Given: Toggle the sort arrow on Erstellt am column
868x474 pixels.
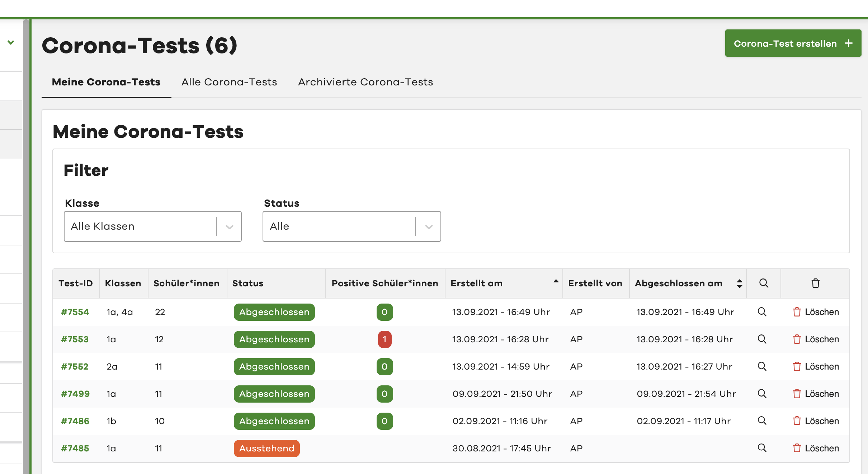Looking at the screenshot, I should click(555, 282).
